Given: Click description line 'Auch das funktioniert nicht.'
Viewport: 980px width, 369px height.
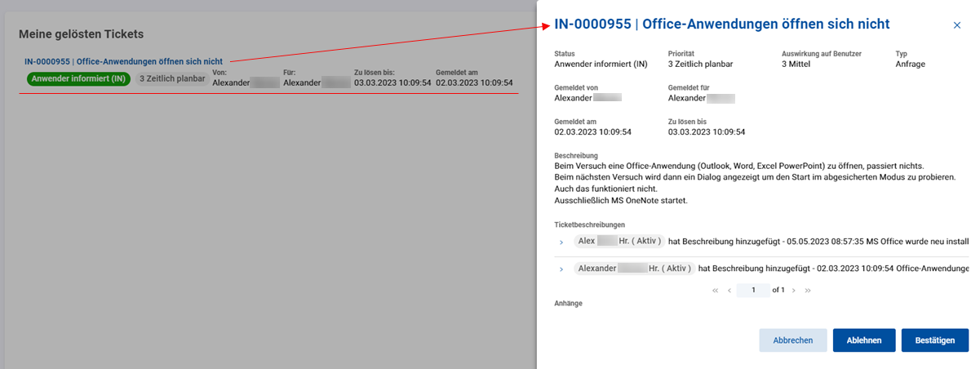Looking at the screenshot, I should pyautogui.click(x=605, y=189).
